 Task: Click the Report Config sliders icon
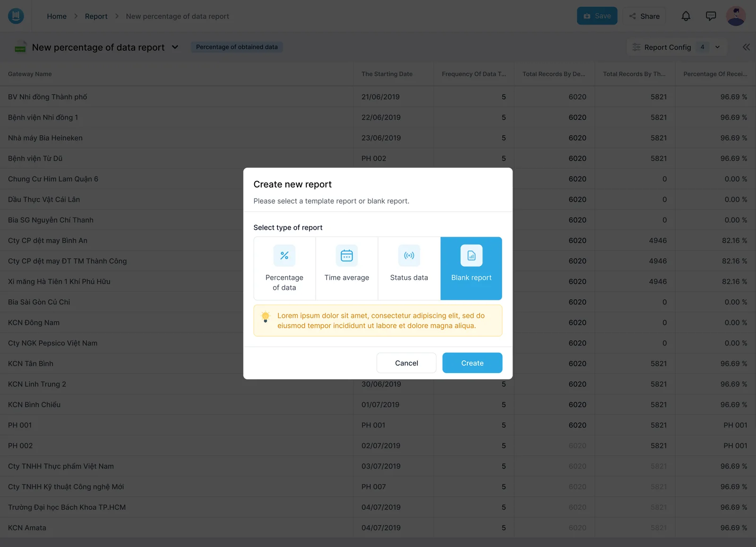pyautogui.click(x=636, y=47)
